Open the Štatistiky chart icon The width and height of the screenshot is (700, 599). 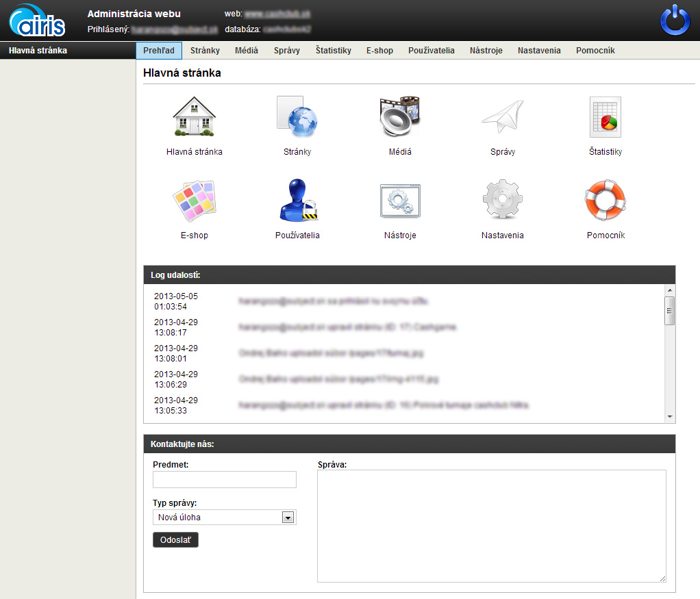click(605, 117)
